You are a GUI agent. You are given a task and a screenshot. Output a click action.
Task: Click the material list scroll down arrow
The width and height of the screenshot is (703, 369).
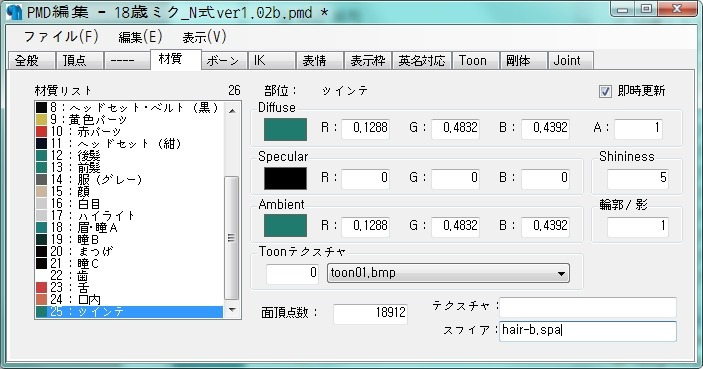tap(232, 309)
